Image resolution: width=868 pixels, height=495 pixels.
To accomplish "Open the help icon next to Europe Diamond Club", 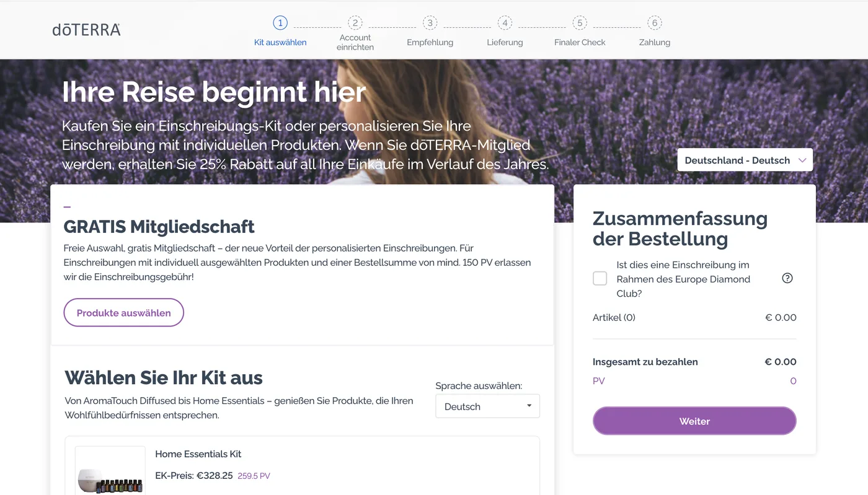I will pyautogui.click(x=787, y=278).
